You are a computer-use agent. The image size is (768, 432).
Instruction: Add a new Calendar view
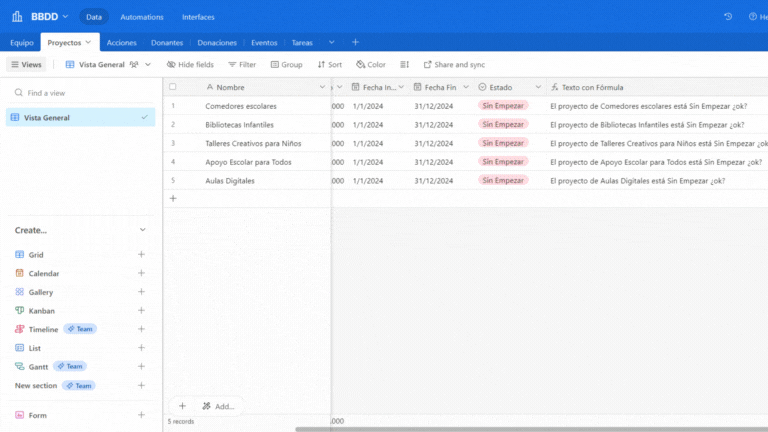pos(142,273)
